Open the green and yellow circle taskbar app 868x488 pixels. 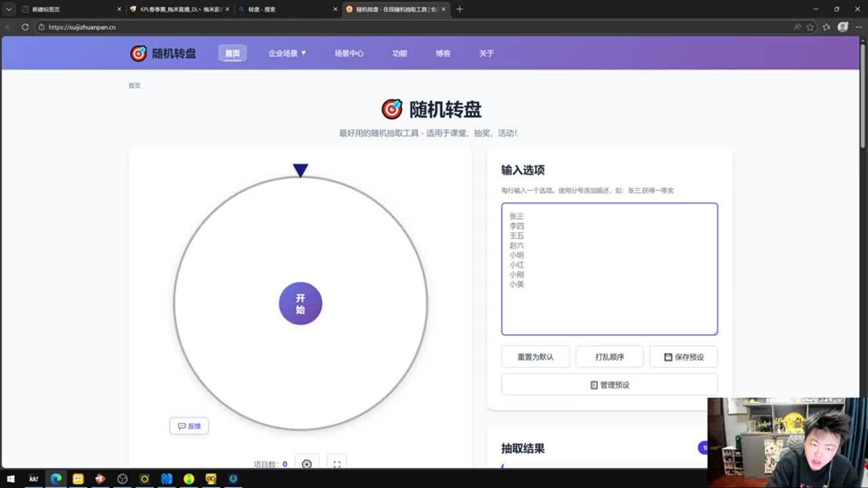(x=189, y=479)
